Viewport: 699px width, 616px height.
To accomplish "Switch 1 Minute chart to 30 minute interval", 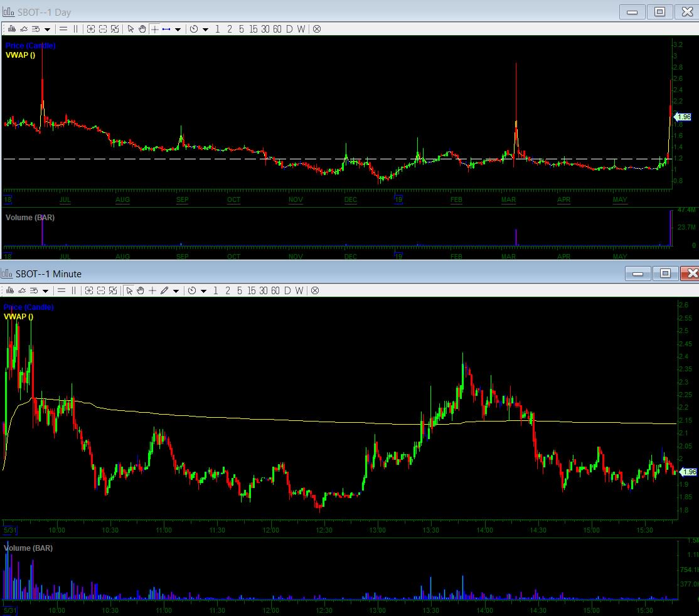I will tap(264, 290).
